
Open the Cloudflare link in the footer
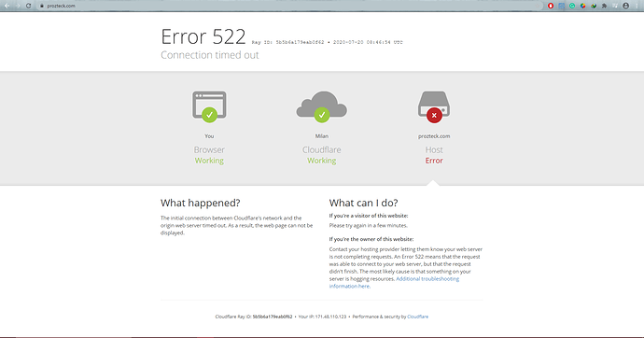(418, 317)
